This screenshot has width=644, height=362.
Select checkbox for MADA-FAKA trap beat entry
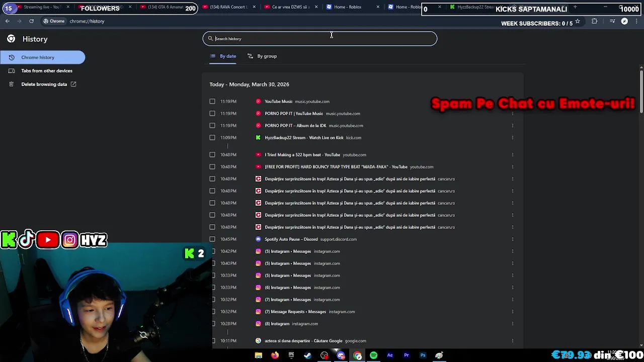coord(212,167)
